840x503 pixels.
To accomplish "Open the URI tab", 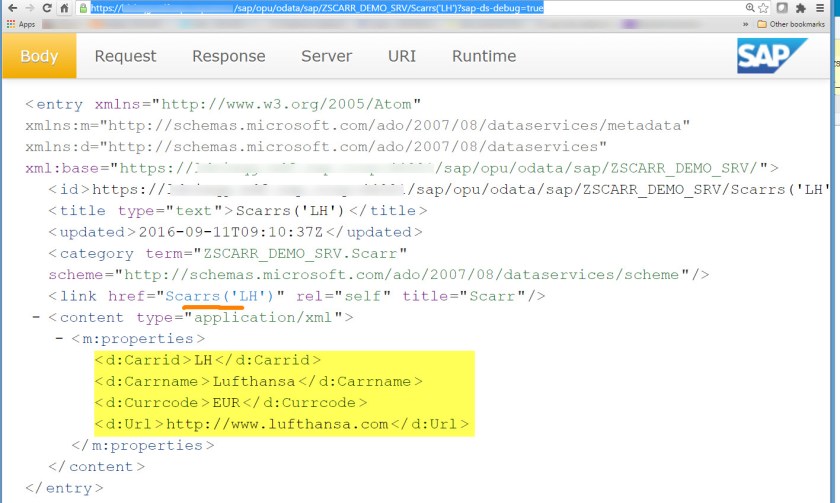I will click(402, 56).
